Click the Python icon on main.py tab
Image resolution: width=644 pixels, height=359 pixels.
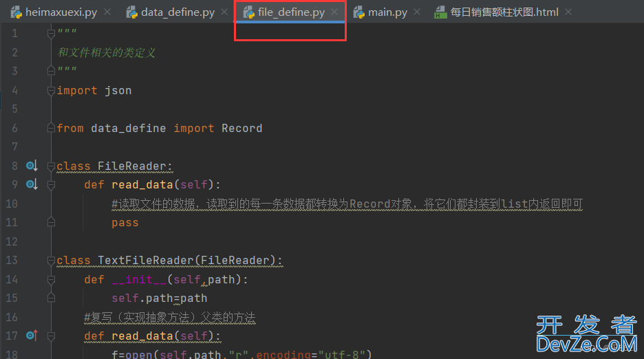pos(358,13)
